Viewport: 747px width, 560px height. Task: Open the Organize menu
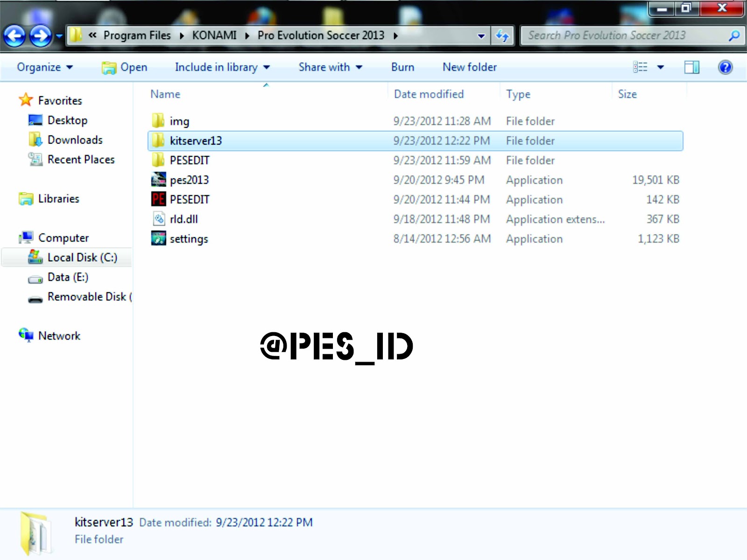point(45,67)
